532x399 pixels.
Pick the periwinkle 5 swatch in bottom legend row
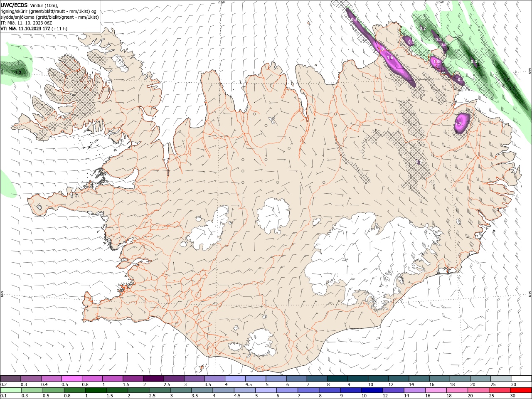pos(266,390)
